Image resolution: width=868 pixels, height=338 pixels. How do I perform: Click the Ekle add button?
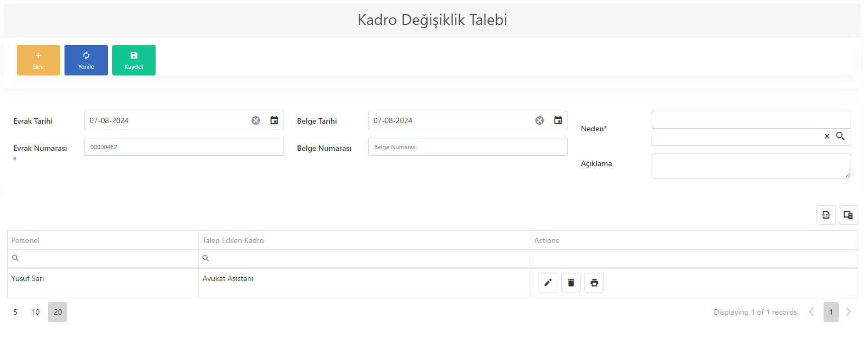click(38, 60)
